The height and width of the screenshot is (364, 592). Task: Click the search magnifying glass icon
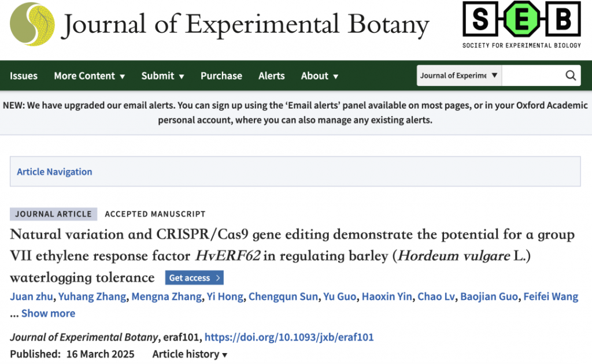point(570,76)
